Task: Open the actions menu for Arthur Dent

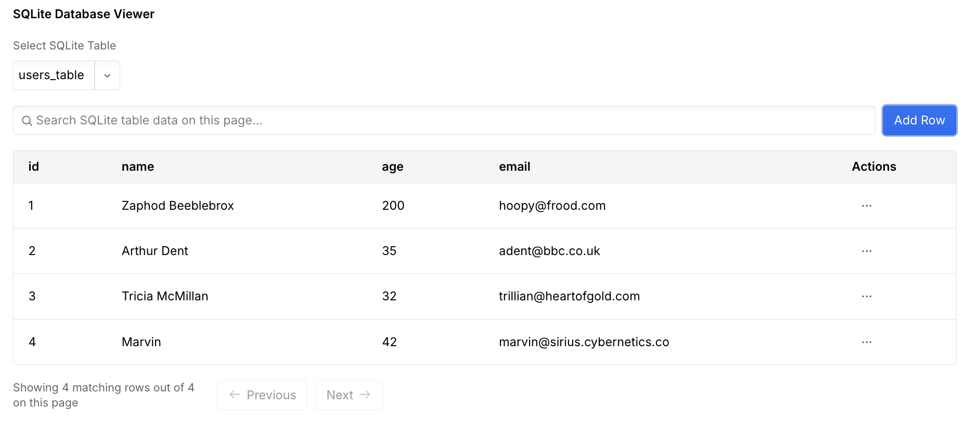Action: (x=866, y=251)
